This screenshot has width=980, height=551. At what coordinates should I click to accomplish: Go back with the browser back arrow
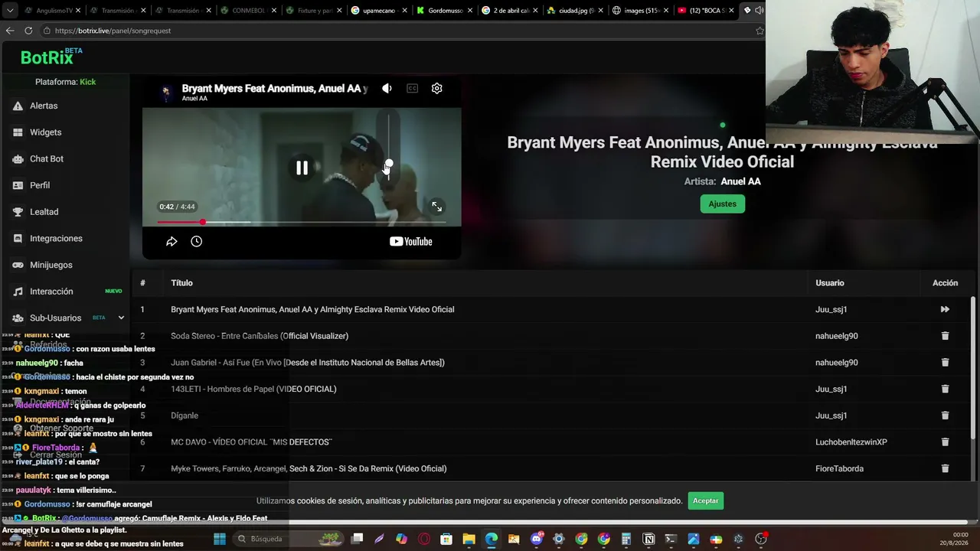(x=10, y=31)
